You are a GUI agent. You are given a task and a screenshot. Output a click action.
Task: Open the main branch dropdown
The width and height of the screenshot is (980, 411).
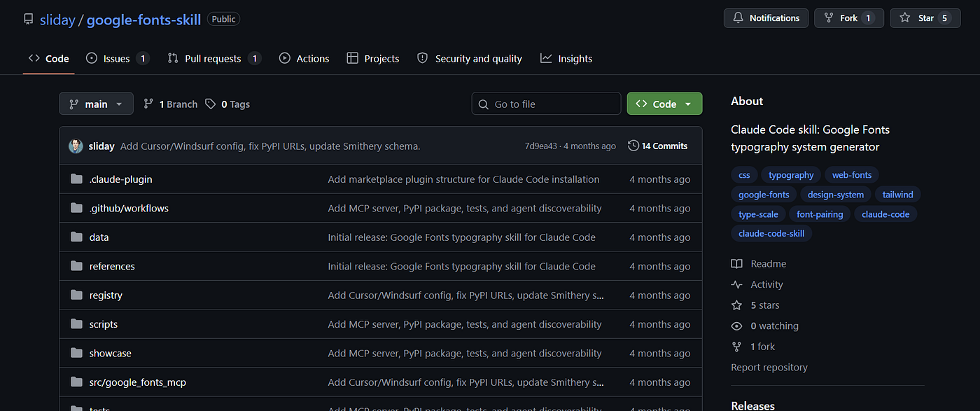pyautogui.click(x=96, y=104)
